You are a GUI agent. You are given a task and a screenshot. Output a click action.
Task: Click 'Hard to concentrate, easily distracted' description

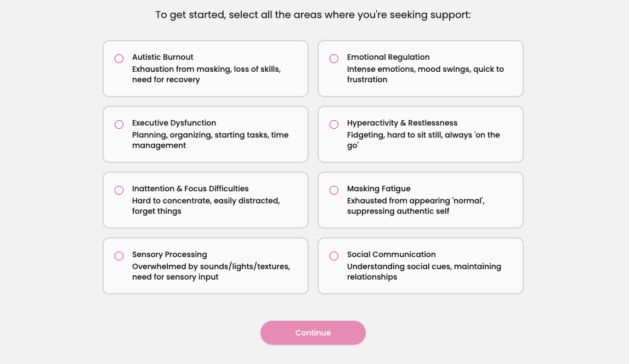tap(206, 206)
